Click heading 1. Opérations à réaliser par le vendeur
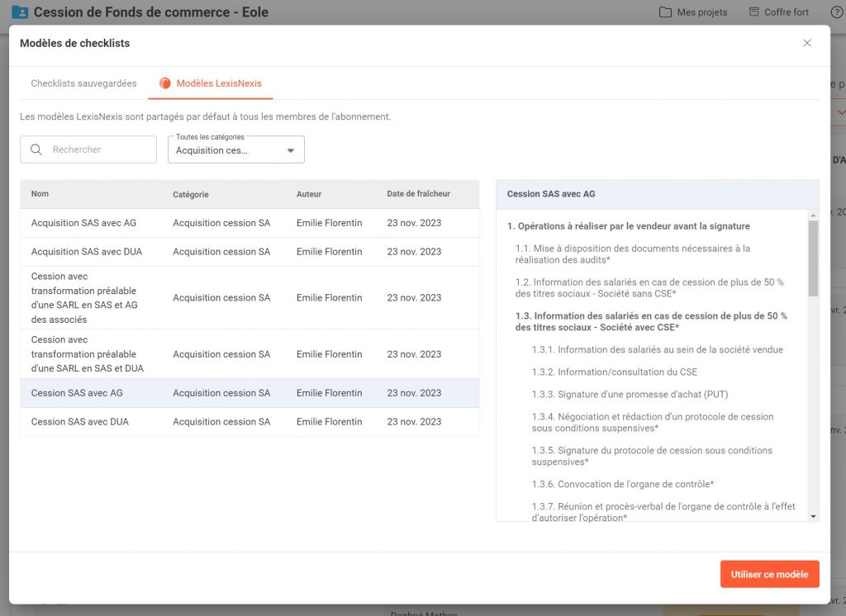 tap(628, 226)
